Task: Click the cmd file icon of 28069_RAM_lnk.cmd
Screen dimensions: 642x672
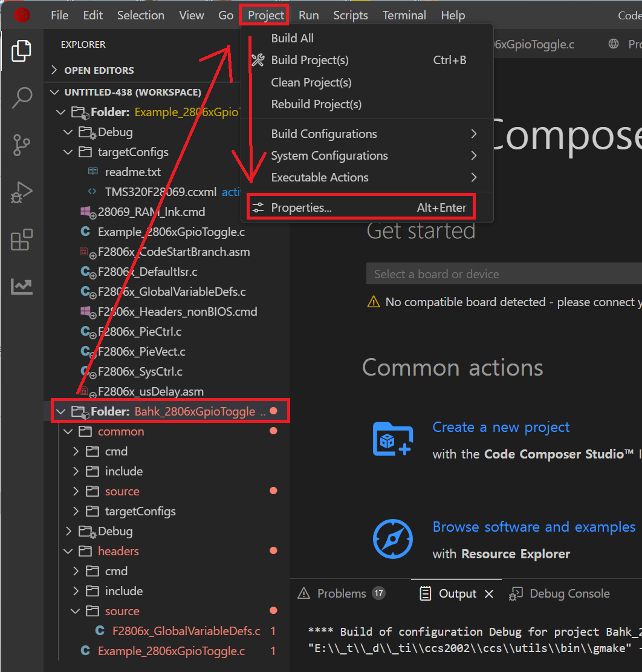Action: 87,212
